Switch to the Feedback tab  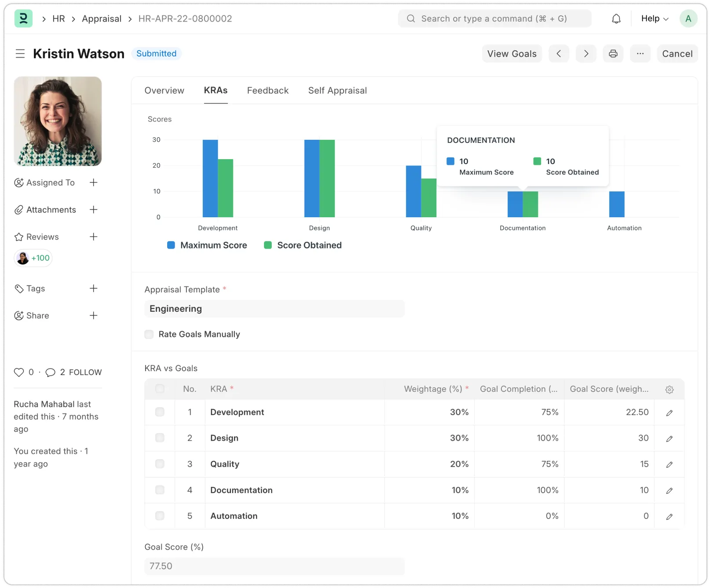tap(267, 91)
